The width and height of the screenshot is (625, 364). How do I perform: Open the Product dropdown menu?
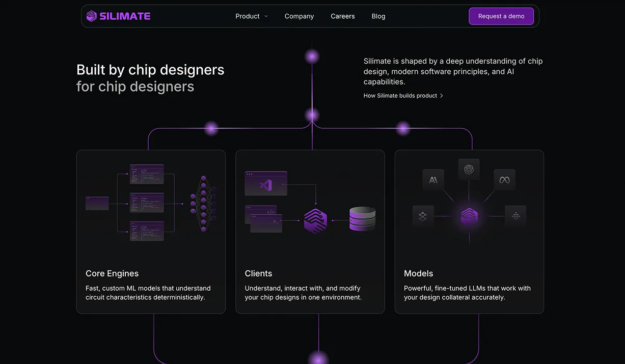252,16
